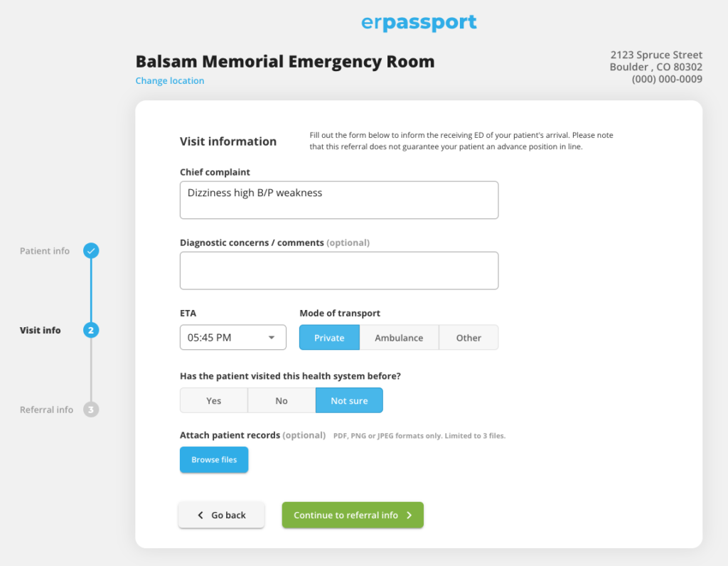
Task: Click Continue to referral info button
Action: tap(353, 515)
